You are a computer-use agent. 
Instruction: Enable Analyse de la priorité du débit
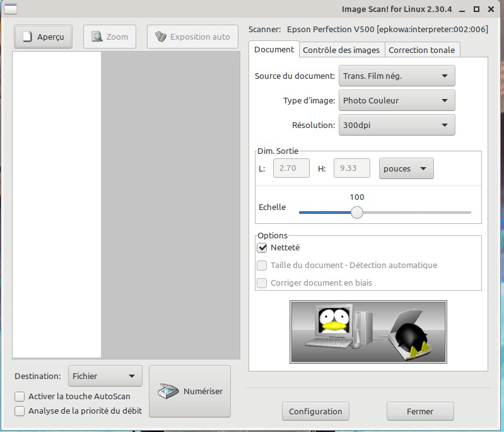click(x=20, y=411)
